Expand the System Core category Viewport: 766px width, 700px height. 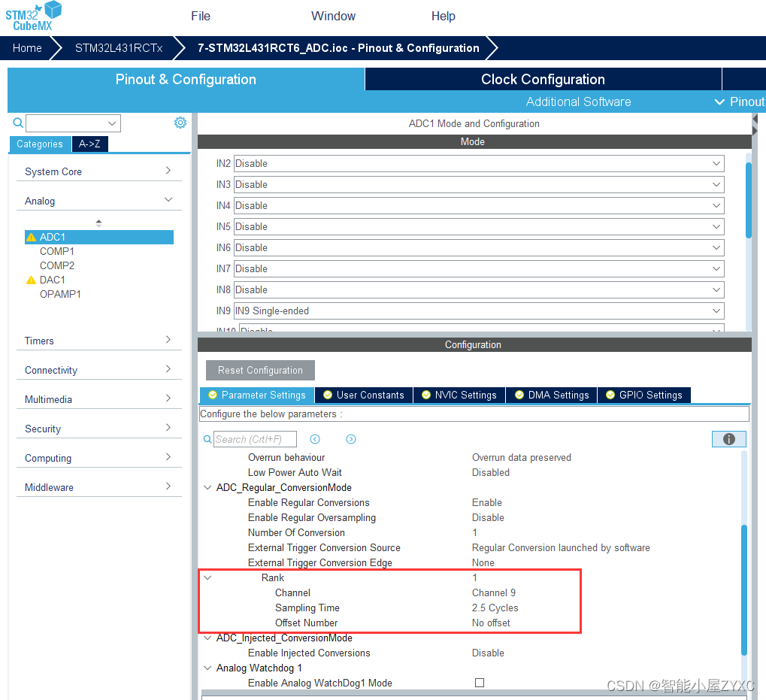[x=168, y=171]
